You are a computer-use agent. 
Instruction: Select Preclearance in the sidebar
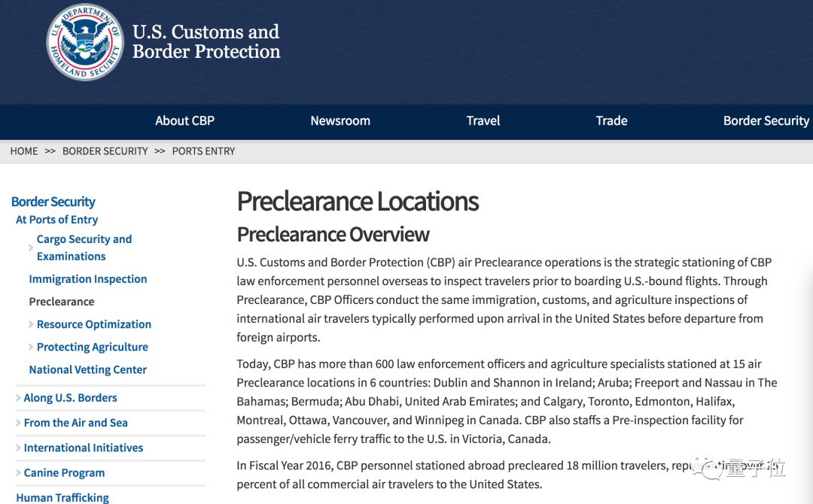point(62,302)
